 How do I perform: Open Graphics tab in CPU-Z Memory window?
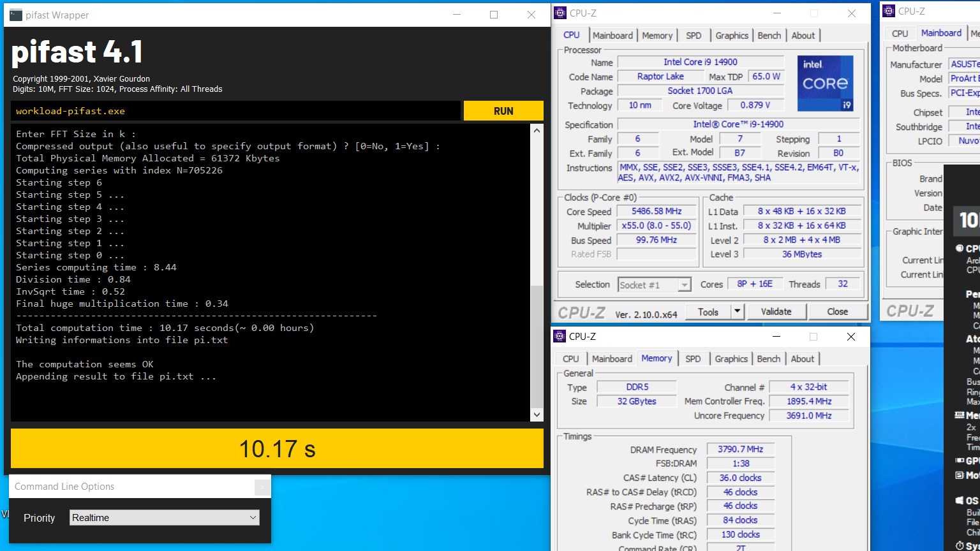click(731, 358)
